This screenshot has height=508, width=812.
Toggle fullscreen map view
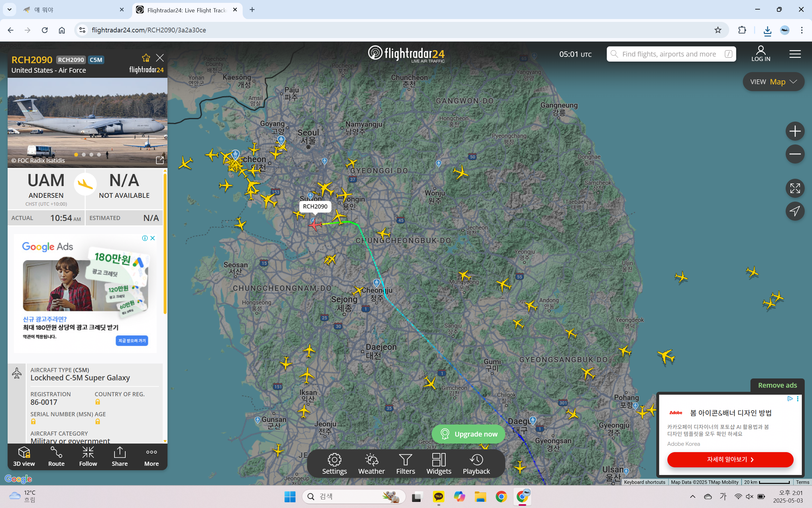coord(795,188)
